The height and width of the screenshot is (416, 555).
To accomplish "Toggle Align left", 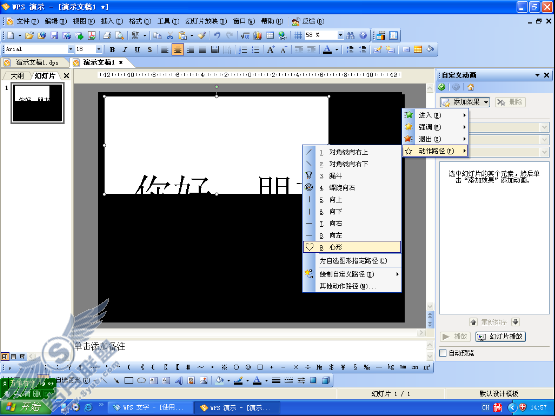I will (x=165, y=50).
